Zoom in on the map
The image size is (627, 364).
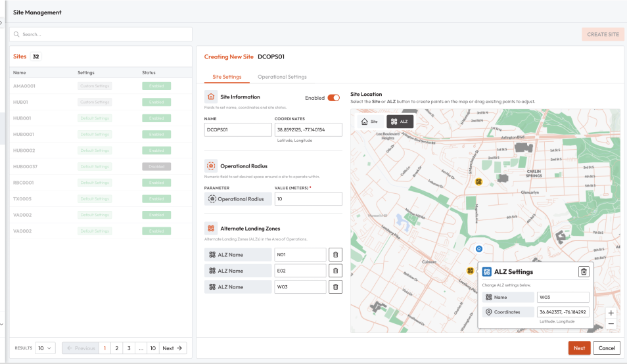tap(611, 313)
